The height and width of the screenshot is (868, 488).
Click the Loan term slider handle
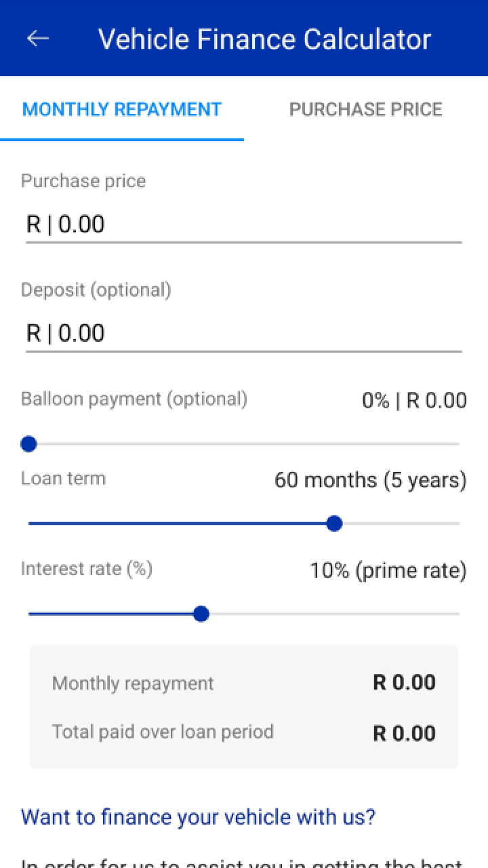pyautogui.click(x=334, y=524)
